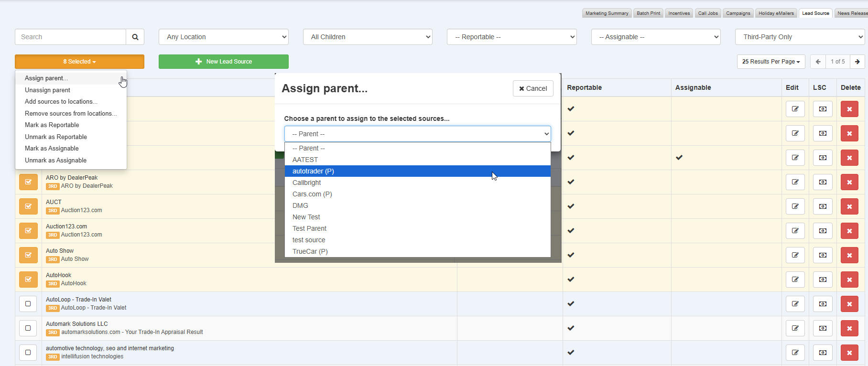Delete the ARO by DealerPeak source
868x366 pixels.
tap(849, 182)
